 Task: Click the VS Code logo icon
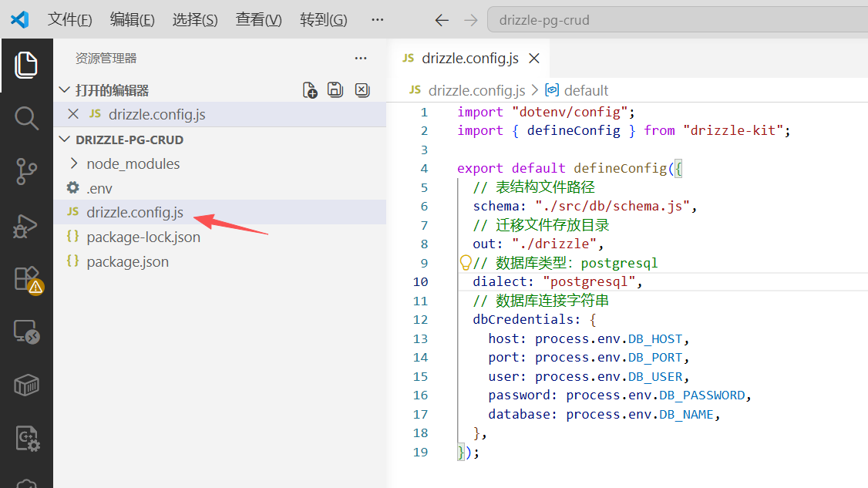(19, 20)
